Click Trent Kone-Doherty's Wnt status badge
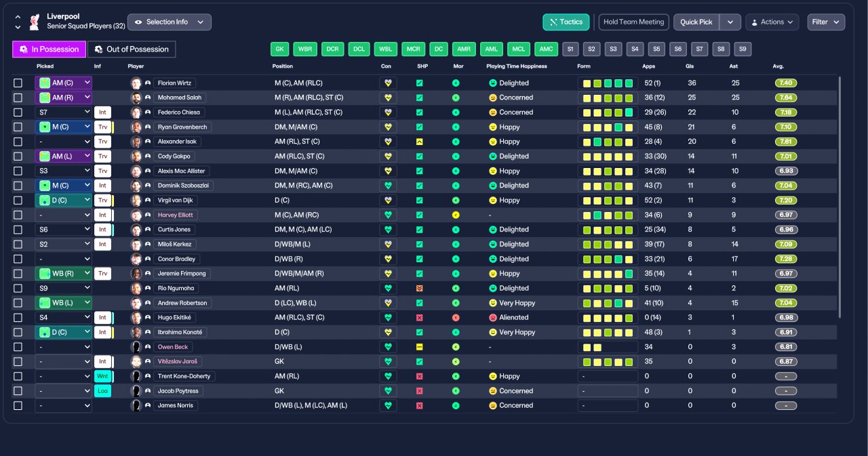Image resolution: width=868 pixels, height=456 pixels. (x=103, y=376)
